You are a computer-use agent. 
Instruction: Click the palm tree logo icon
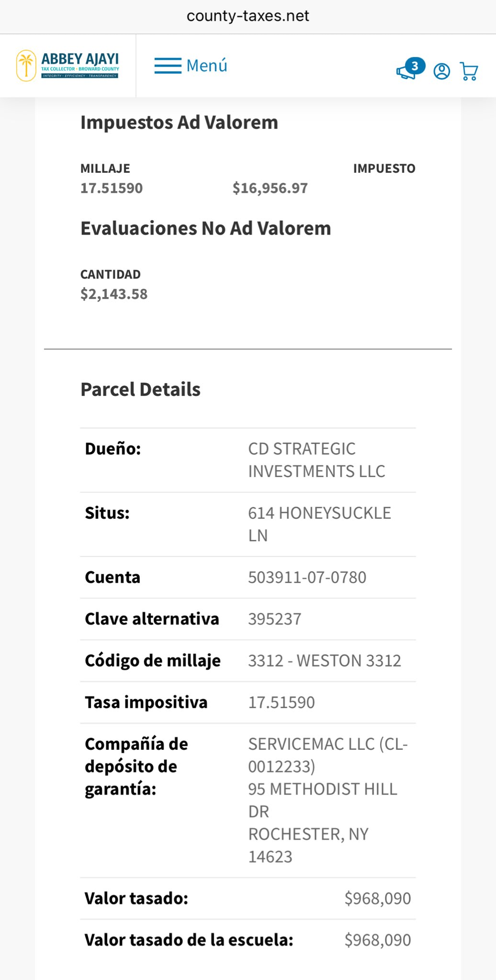coord(26,66)
